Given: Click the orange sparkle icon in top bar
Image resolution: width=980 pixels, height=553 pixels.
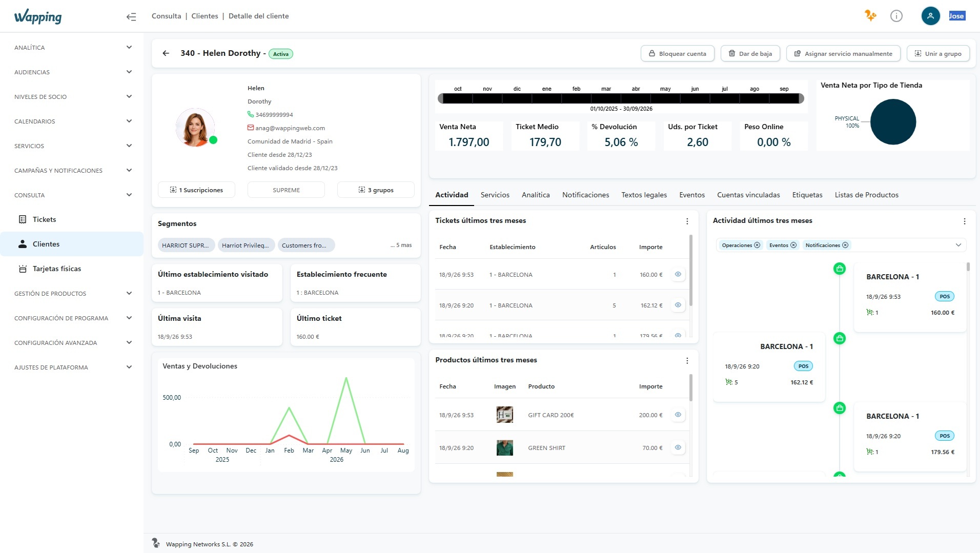Looking at the screenshot, I should point(870,16).
